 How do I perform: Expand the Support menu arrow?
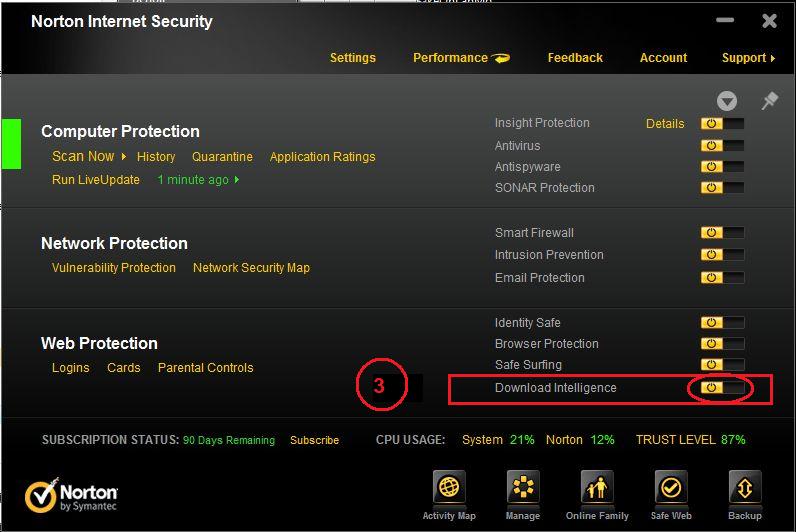click(773, 58)
